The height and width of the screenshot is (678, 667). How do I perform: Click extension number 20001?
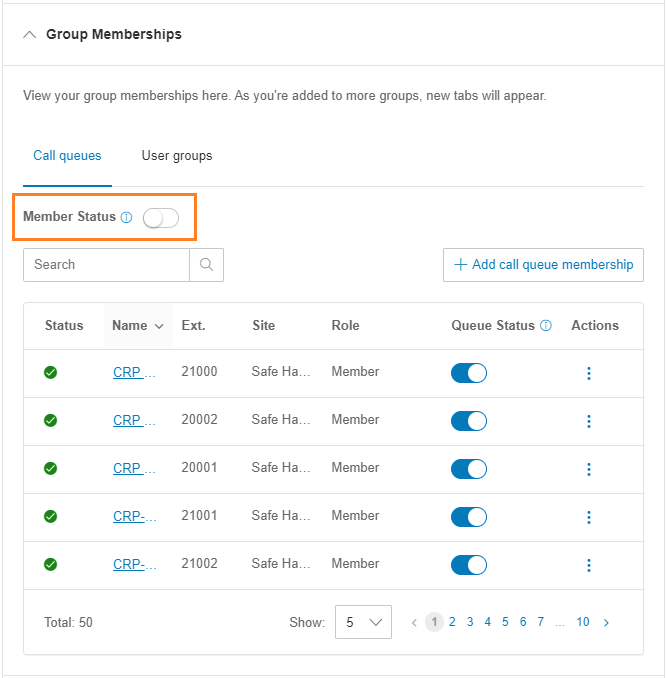coord(199,467)
